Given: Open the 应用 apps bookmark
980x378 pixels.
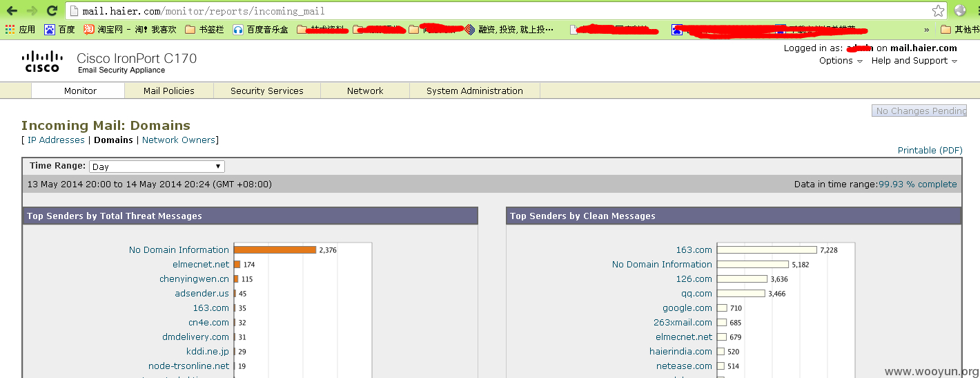Looking at the screenshot, I should coord(20,30).
